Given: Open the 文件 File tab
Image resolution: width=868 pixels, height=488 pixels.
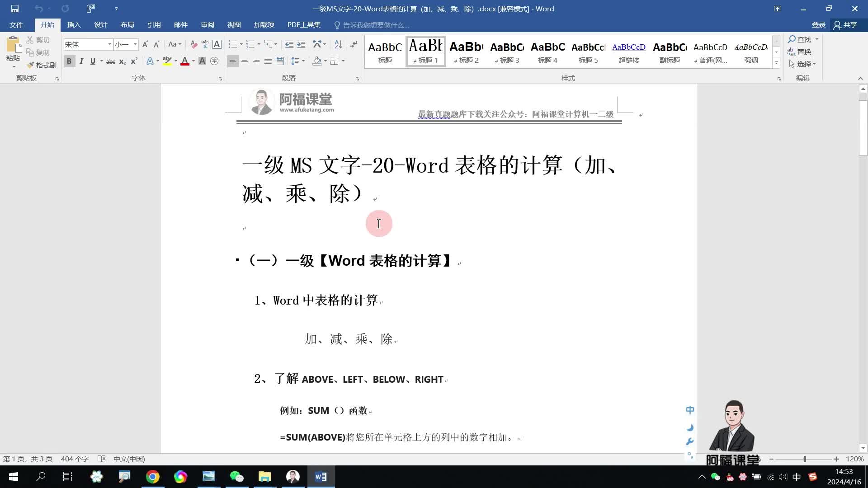Looking at the screenshot, I should 16,25.
